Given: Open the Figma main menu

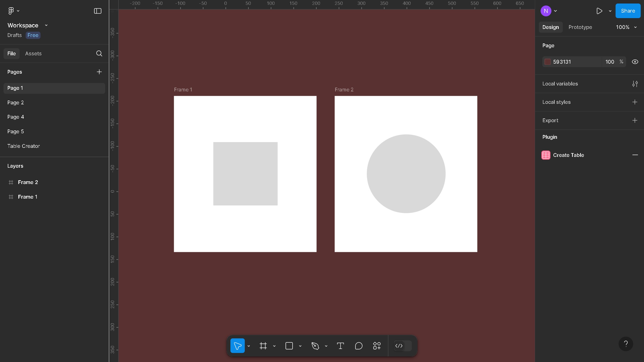Looking at the screenshot, I should click(x=11, y=11).
